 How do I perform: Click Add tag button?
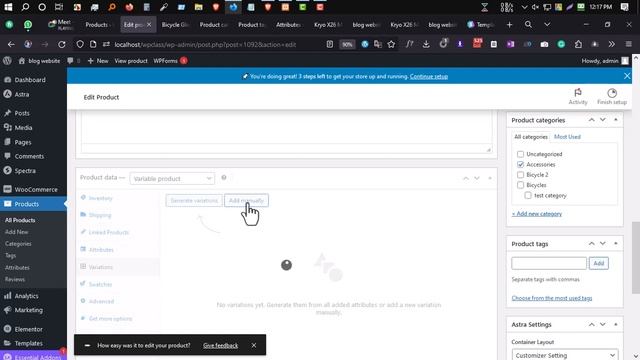tap(598, 263)
